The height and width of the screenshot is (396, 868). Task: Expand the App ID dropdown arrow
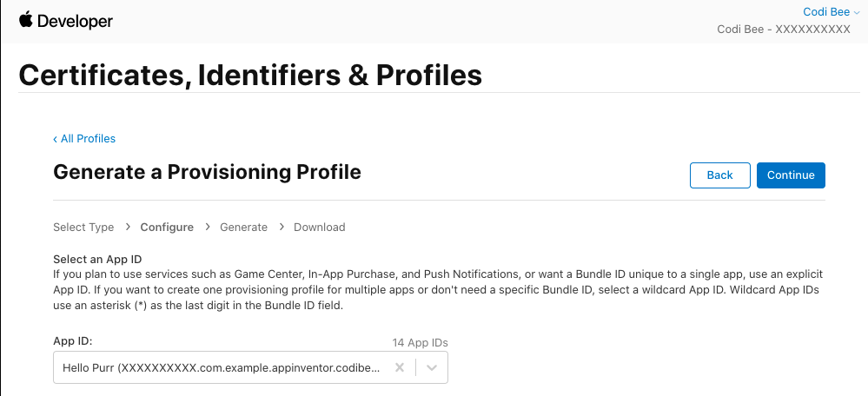pyautogui.click(x=433, y=367)
